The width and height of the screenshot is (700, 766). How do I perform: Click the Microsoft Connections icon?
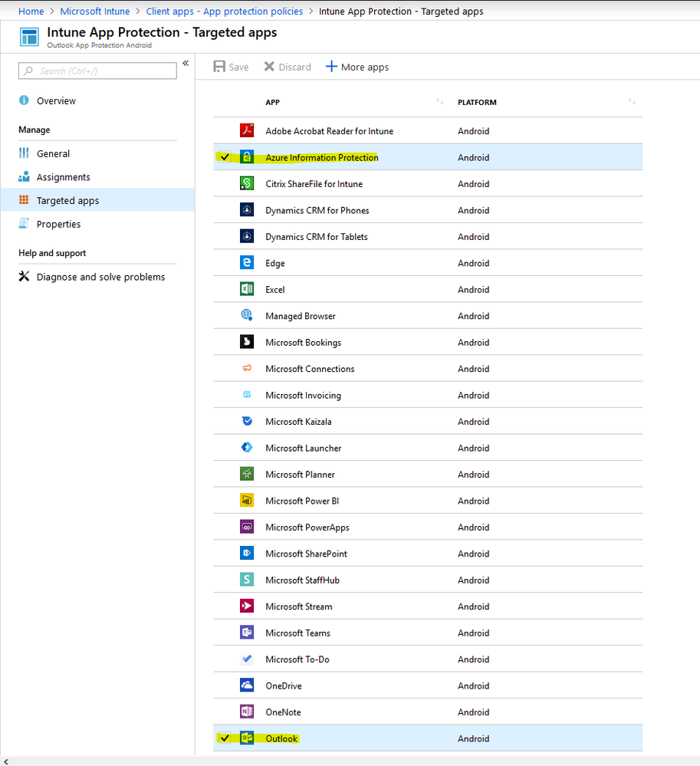point(247,368)
